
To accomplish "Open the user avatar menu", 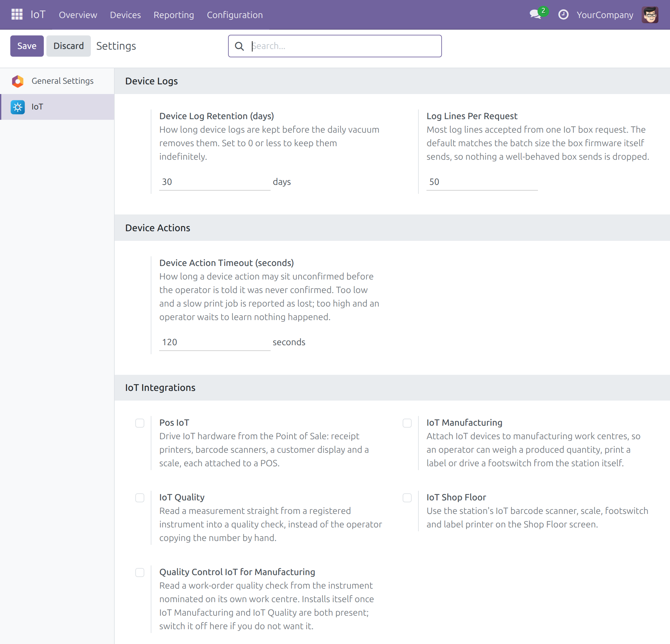I will click(x=650, y=15).
